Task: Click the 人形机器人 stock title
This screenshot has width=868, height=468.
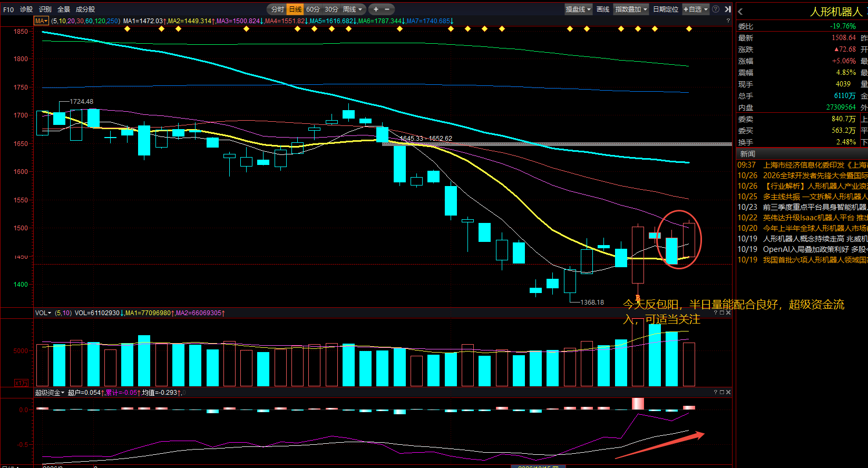Action: [x=836, y=12]
